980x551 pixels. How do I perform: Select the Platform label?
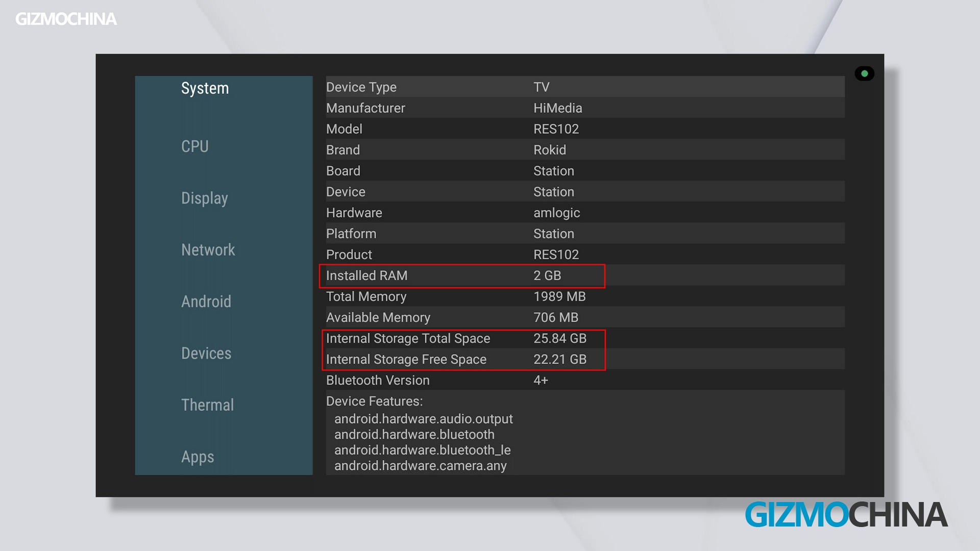(x=351, y=234)
